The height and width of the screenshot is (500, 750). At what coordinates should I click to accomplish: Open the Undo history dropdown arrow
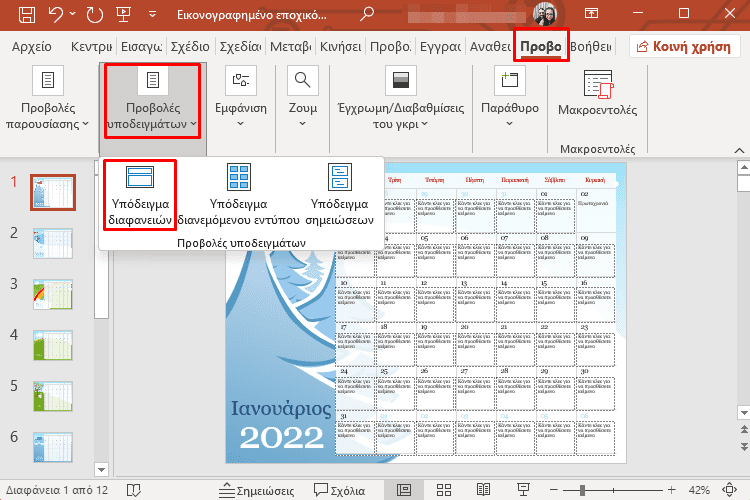coord(73,14)
